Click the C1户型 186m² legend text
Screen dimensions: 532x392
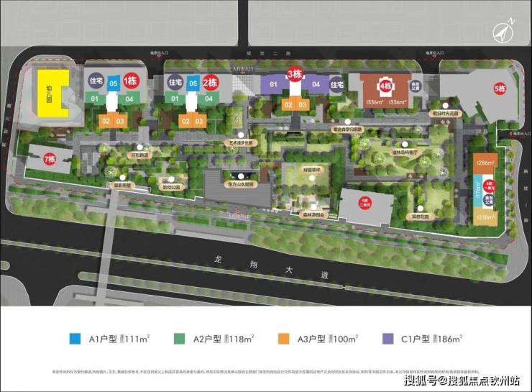point(431,339)
